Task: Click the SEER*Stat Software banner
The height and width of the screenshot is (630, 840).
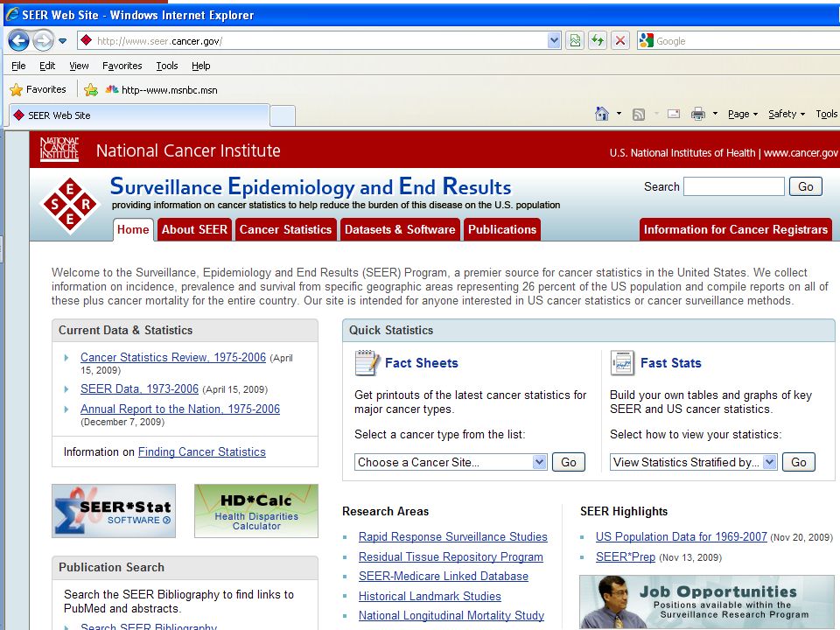Action: click(114, 511)
